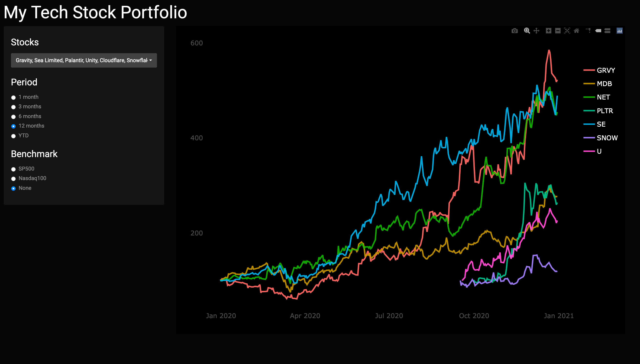This screenshot has height=364, width=640.
Task: Reset axes with the home icon
Action: pyautogui.click(x=577, y=31)
